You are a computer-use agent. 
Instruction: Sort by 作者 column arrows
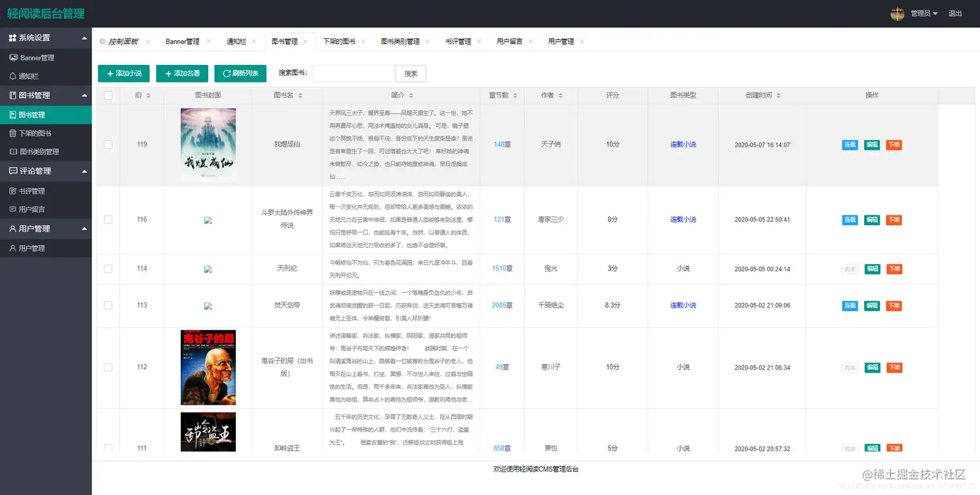point(560,95)
